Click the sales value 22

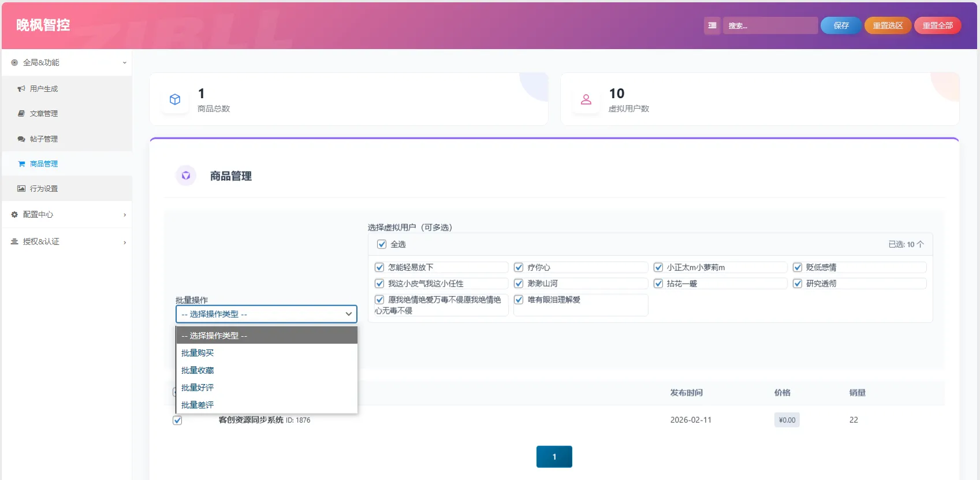(x=854, y=420)
